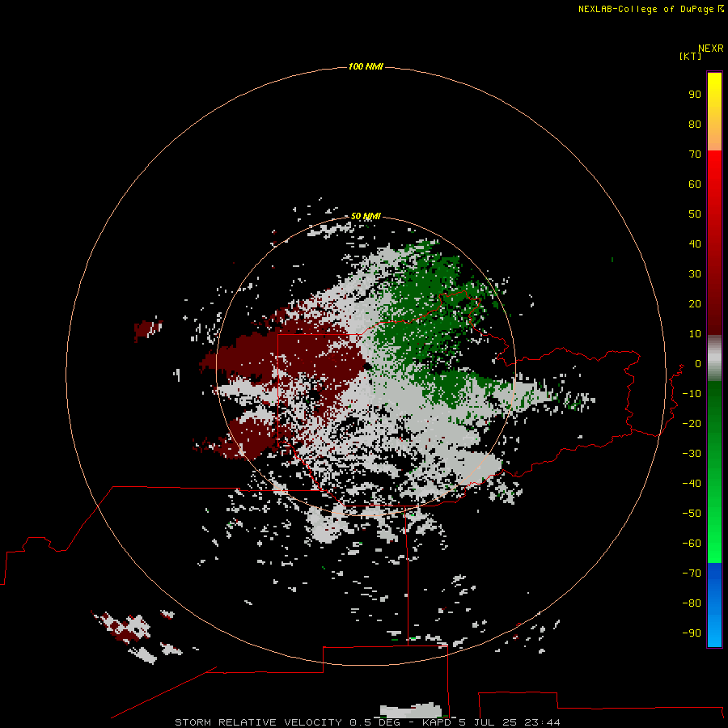Click the 60 value on velocity scale
728x728 pixels.
pyautogui.click(x=695, y=184)
